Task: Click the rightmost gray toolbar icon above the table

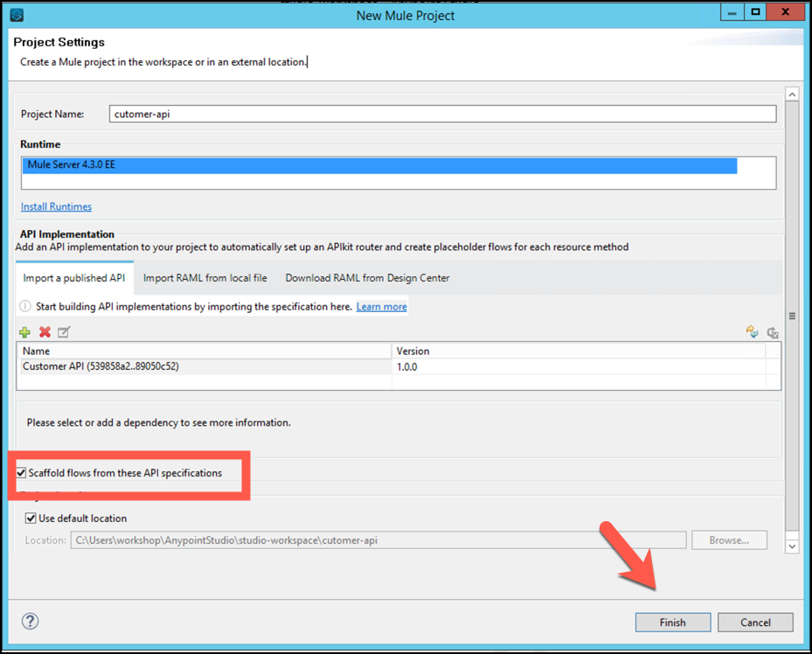Action: (773, 332)
